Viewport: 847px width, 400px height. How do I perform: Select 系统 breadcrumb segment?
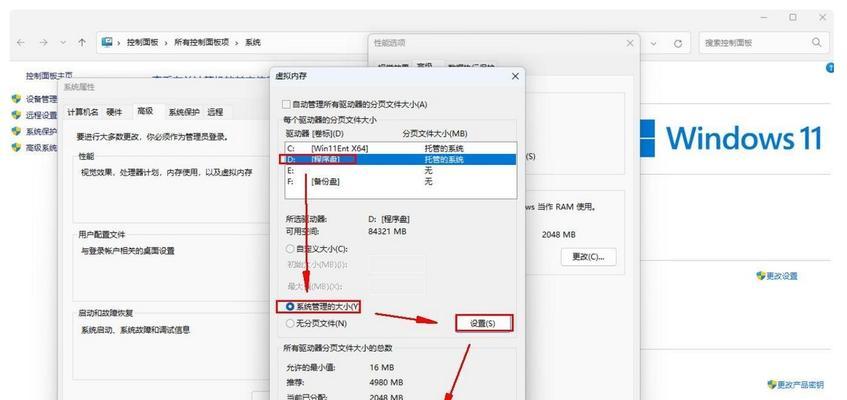tap(253, 42)
